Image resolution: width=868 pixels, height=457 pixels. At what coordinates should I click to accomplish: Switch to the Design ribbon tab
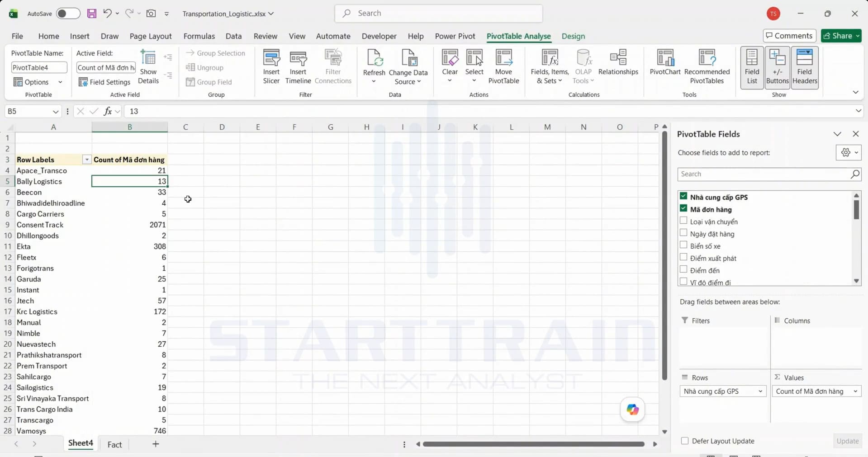(x=573, y=36)
